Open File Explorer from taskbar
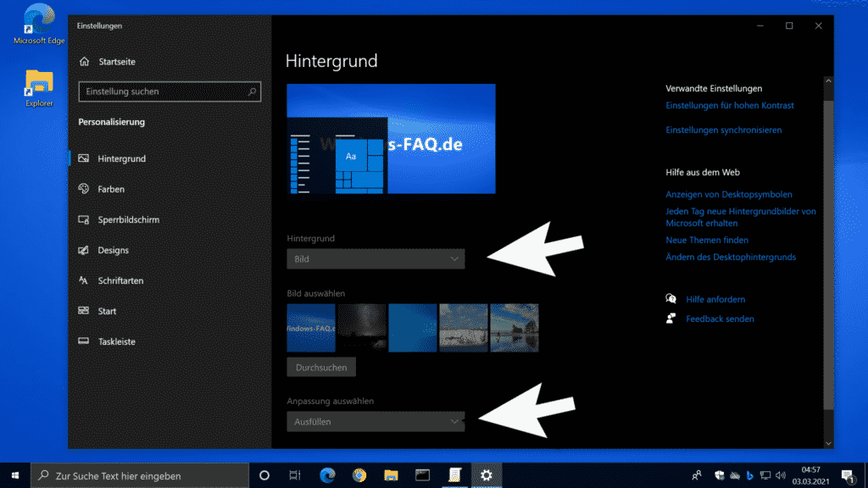The image size is (868, 488). click(391, 475)
